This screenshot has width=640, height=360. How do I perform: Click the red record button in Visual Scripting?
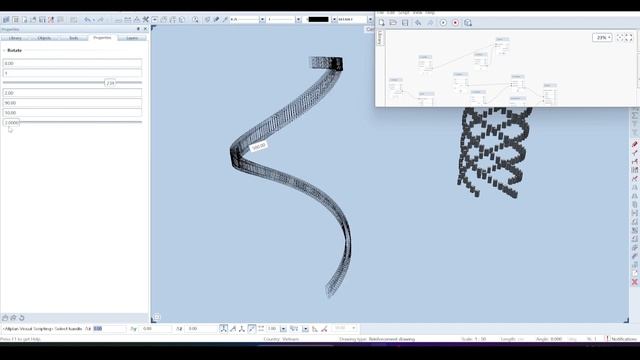click(x=455, y=23)
